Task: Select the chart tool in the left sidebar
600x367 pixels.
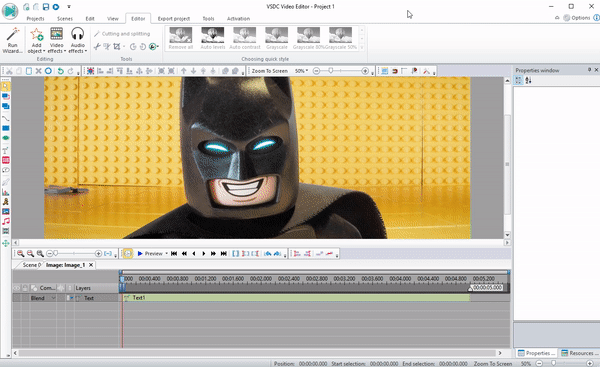Action: pos(5,192)
